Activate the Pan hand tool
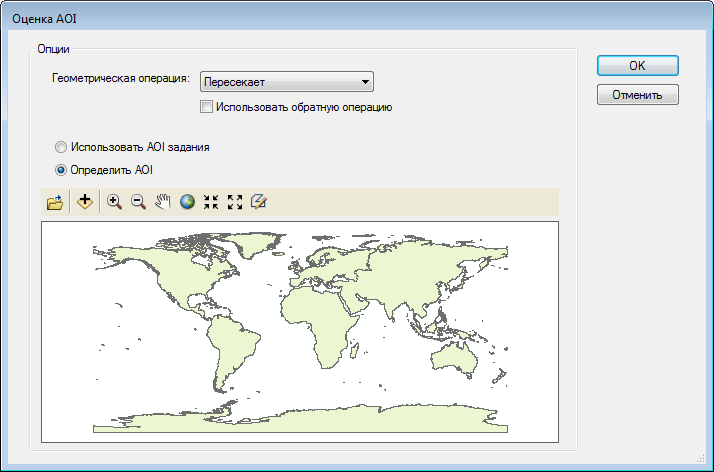This screenshot has height=472, width=714. tap(163, 202)
